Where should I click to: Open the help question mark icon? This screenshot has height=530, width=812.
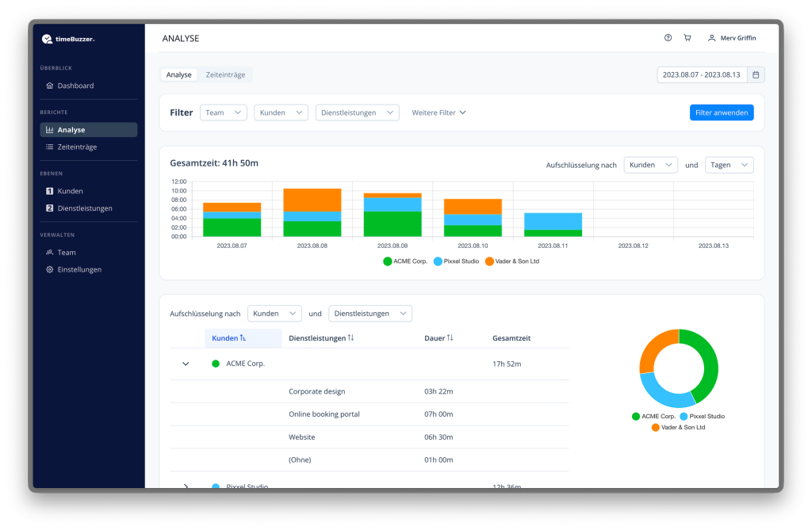pos(668,38)
